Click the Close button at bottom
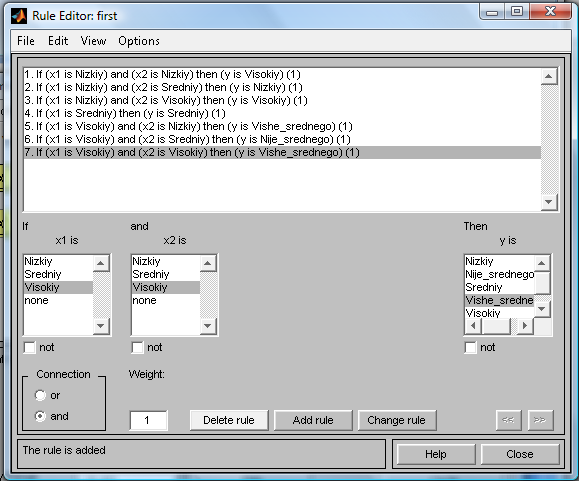579x481 pixels. (x=520, y=454)
